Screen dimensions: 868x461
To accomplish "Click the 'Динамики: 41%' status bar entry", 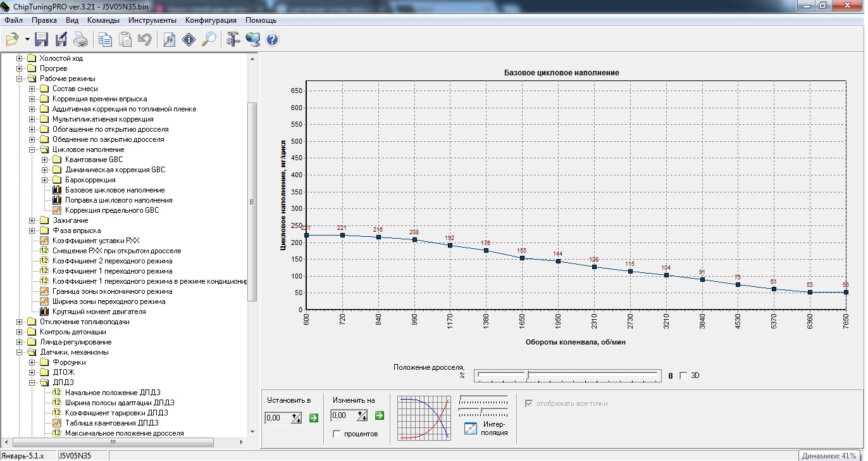I will pos(828,455).
